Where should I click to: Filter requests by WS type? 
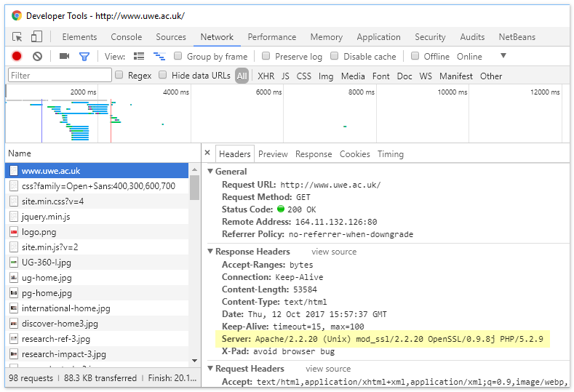(x=426, y=76)
